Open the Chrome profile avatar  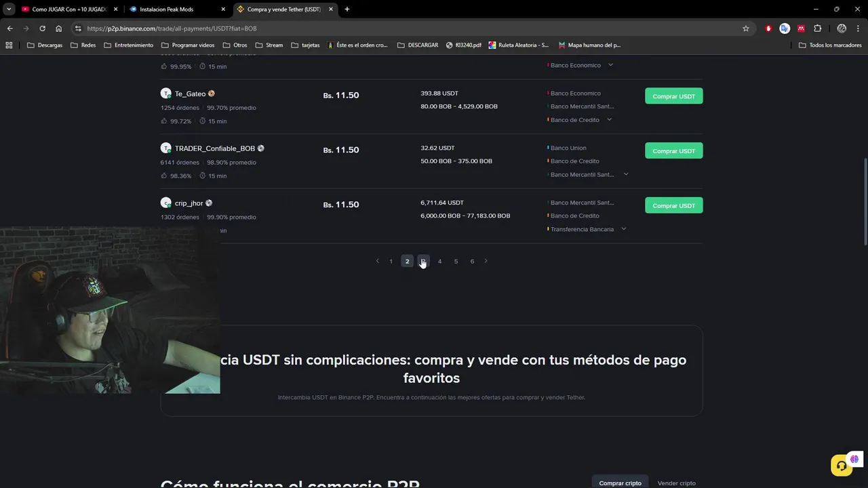click(x=842, y=28)
